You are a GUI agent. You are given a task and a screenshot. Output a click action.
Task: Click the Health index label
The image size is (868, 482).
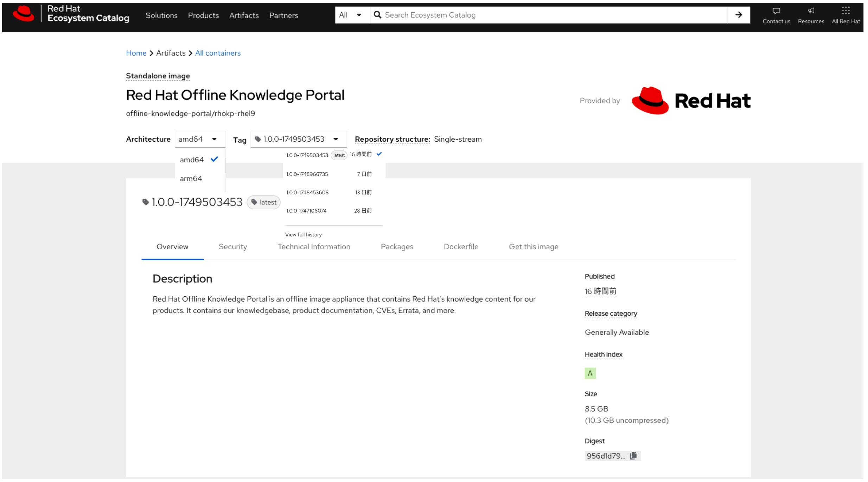point(603,354)
